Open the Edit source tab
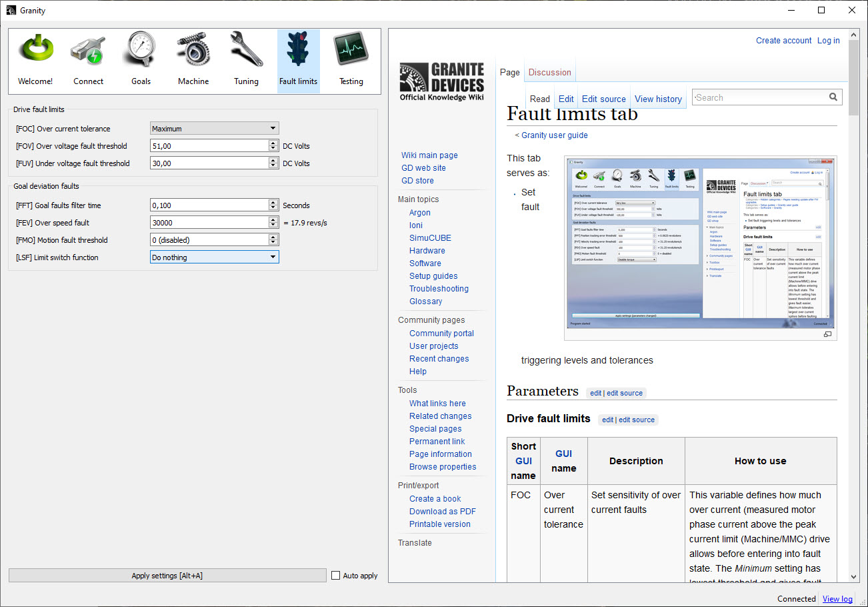Image resolution: width=868 pixels, height=607 pixels. coord(604,99)
